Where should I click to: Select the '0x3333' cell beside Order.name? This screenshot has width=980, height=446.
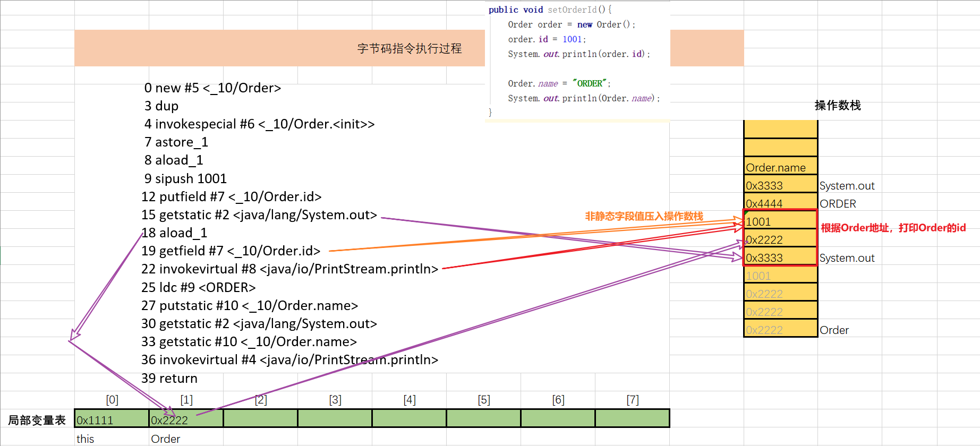(780, 185)
